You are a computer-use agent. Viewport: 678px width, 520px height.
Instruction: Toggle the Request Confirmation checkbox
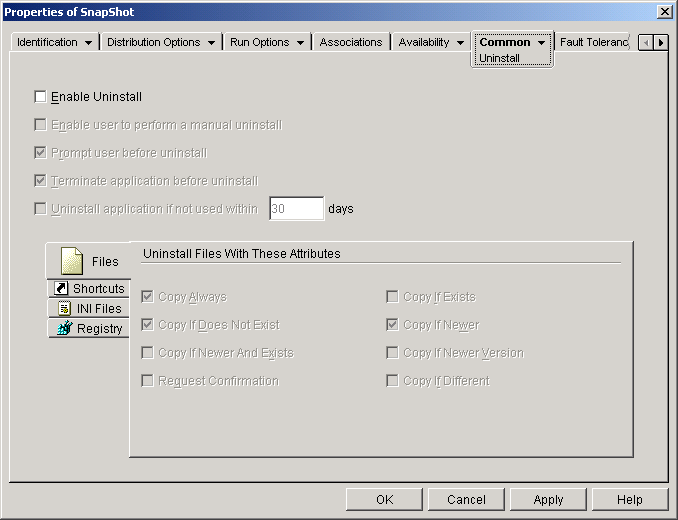147,381
